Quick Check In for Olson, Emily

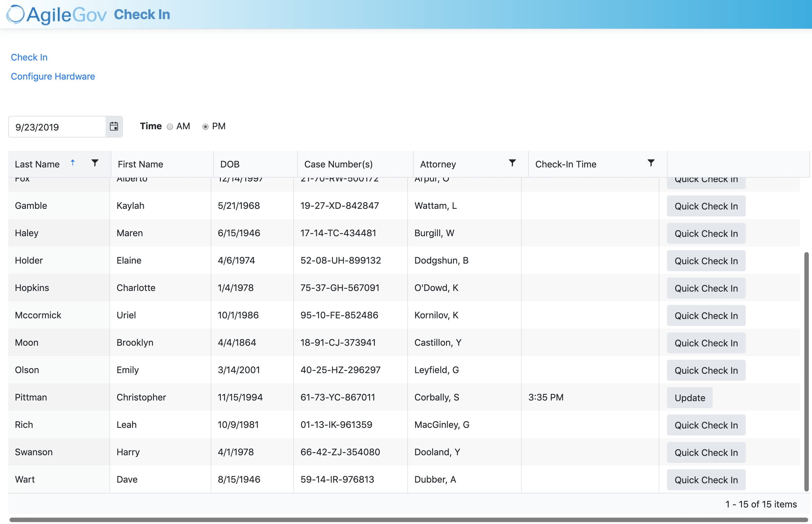pyautogui.click(x=706, y=371)
